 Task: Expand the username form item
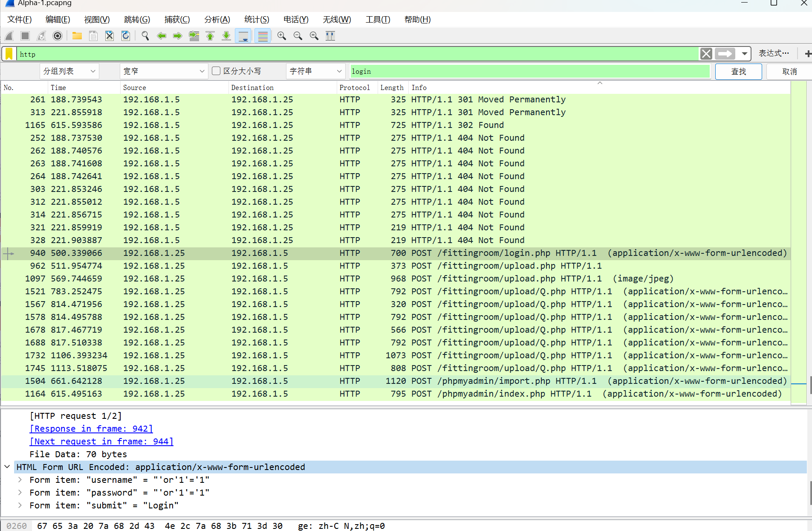pos(20,479)
